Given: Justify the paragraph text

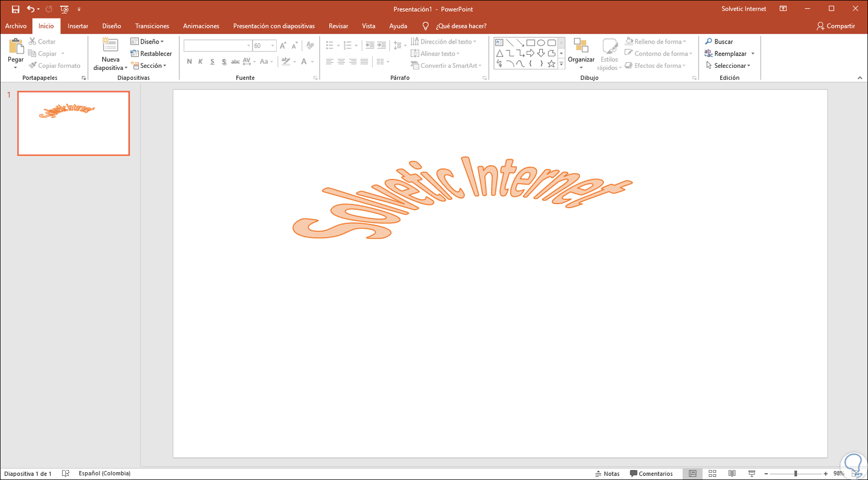Looking at the screenshot, I should 364,62.
